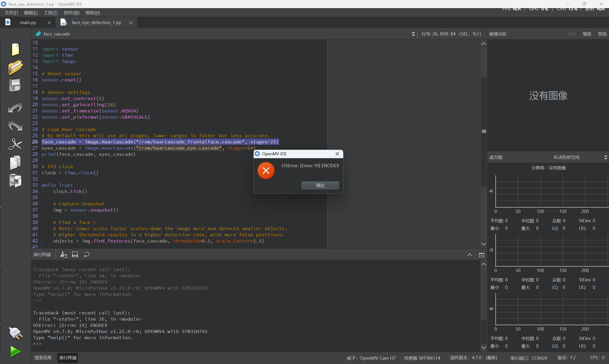
Task: Undo the last edit with the arrow icon
Action: 15,108
